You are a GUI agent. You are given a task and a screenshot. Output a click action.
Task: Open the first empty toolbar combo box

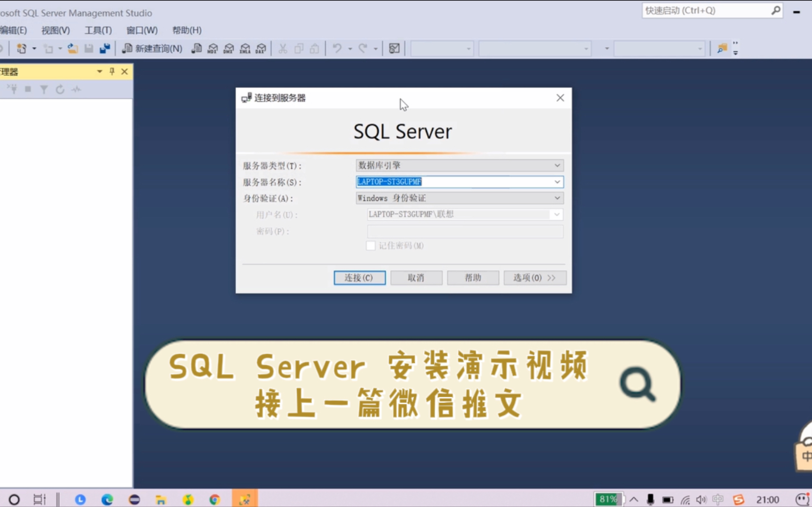coord(442,48)
